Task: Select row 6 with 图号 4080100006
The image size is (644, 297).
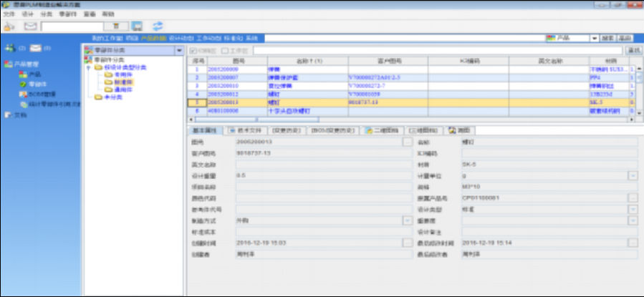Action: (x=408, y=111)
